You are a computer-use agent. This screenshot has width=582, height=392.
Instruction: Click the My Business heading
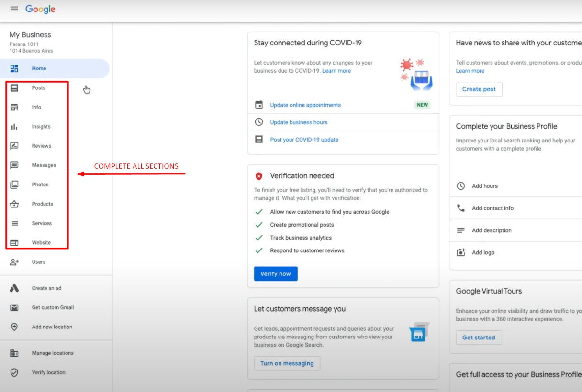(30, 35)
